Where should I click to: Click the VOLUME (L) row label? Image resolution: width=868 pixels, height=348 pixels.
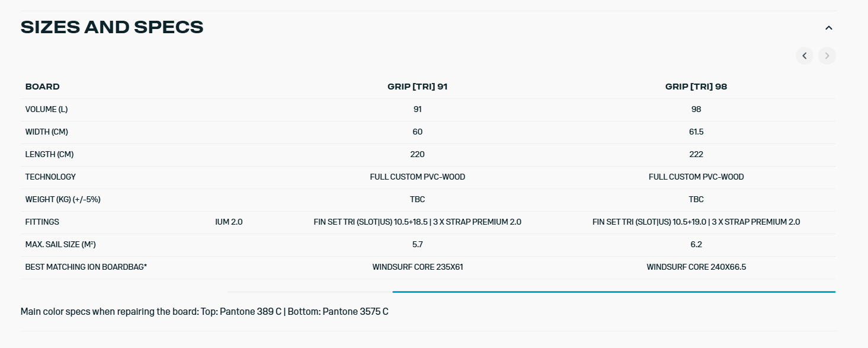coord(46,109)
